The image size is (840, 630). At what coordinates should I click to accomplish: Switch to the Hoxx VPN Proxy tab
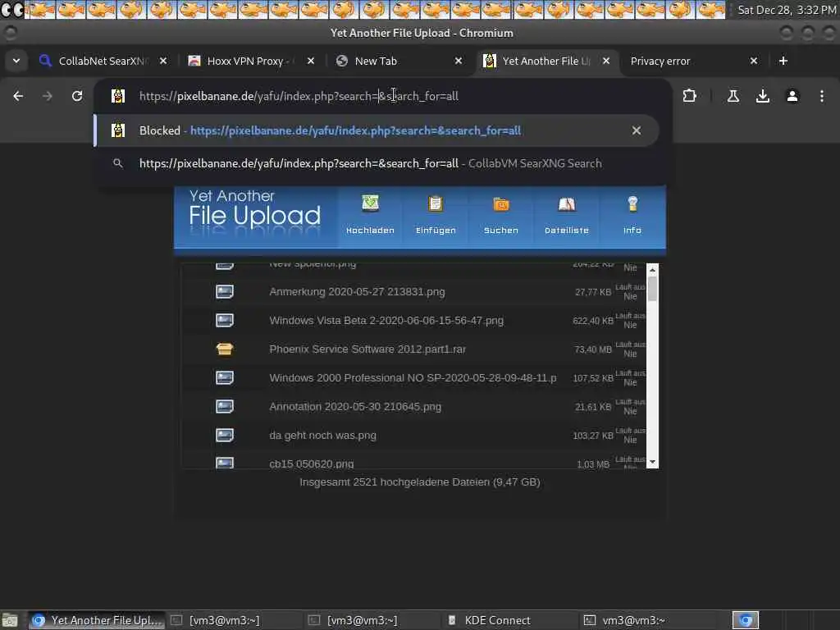tap(249, 61)
